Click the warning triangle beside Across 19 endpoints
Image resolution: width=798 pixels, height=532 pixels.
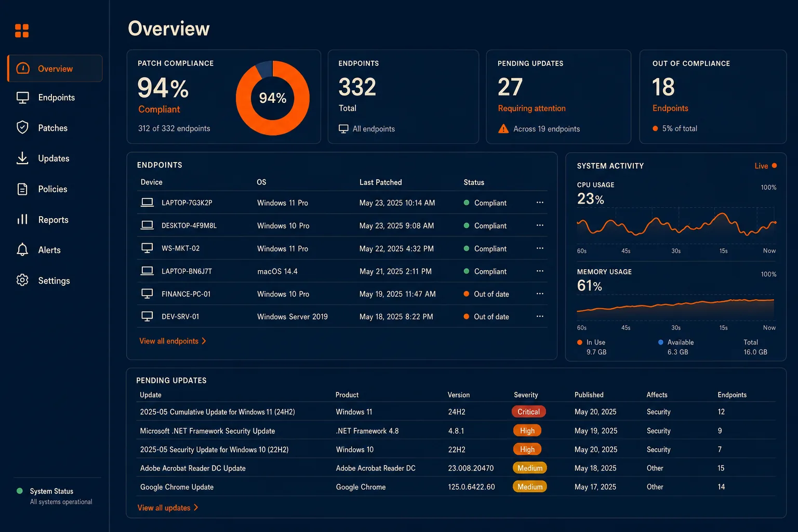click(x=503, y=128)
